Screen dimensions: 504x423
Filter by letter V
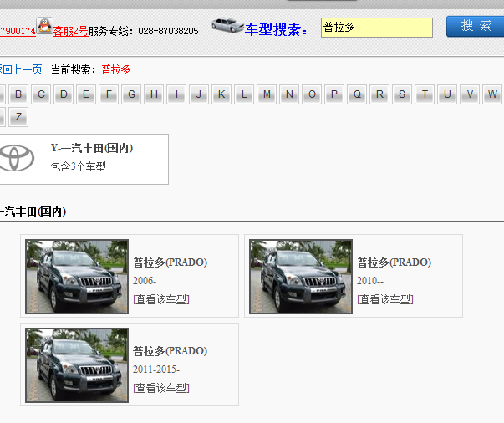pos(470,94)
